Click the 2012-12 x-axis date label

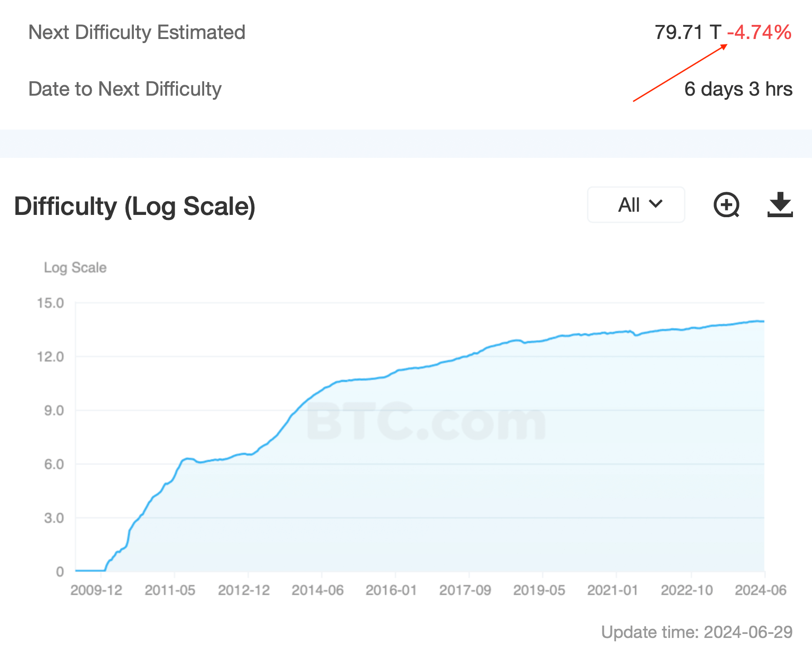pos(244,590)
